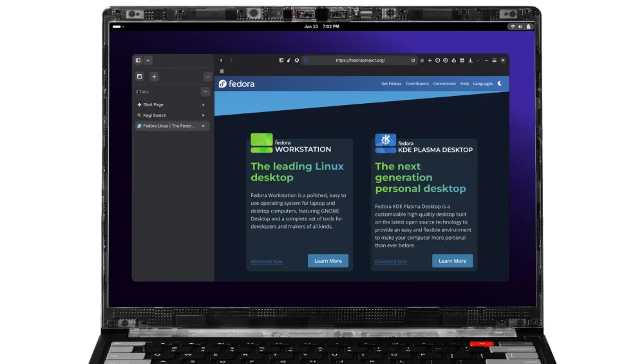This screenshot has height=364, width=644.
Task: Toggle dark mode with the moon icon
Action: click(500, 83)
